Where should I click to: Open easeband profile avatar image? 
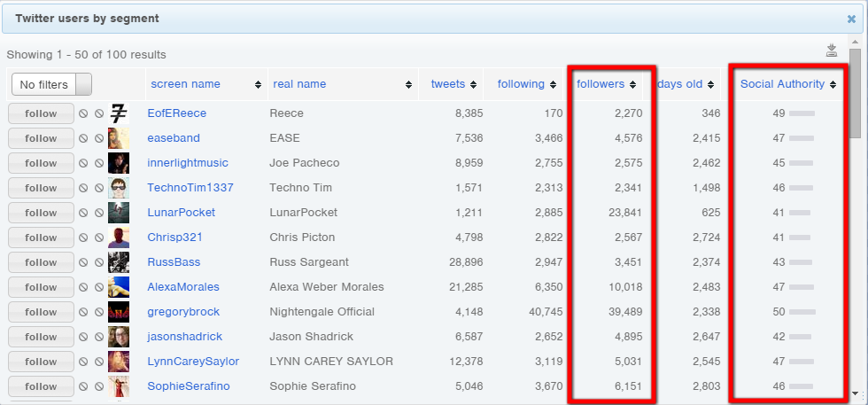pyautogui.click(x=119, y=138)
